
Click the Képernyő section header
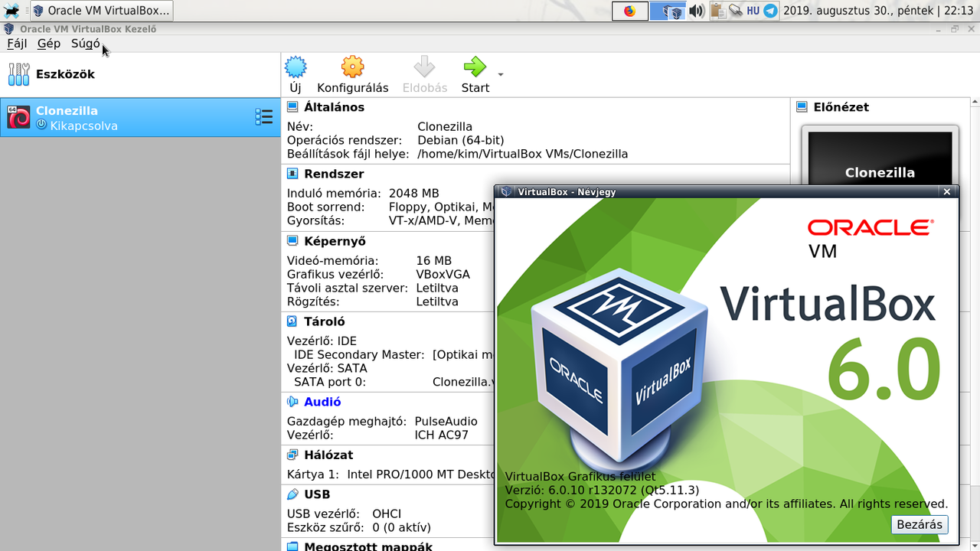(x=335, y=241)
